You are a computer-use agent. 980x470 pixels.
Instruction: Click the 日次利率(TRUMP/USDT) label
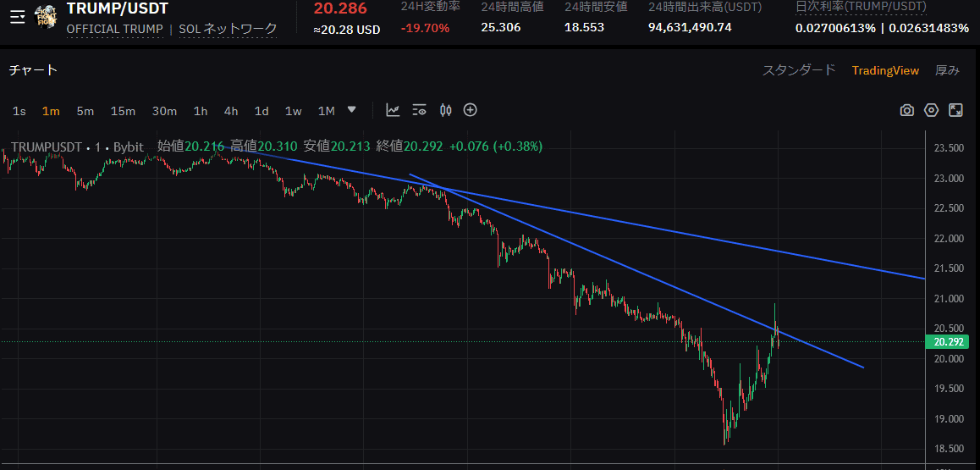(861, 7)
